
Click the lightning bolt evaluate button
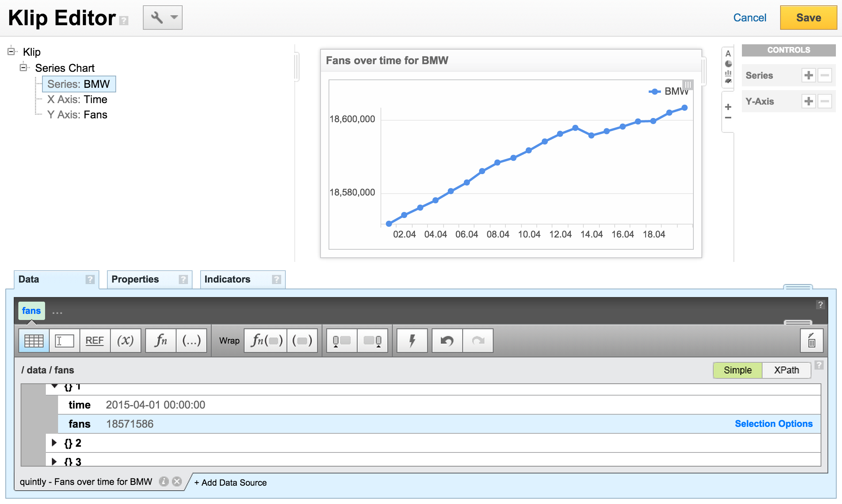coord(412,341)
